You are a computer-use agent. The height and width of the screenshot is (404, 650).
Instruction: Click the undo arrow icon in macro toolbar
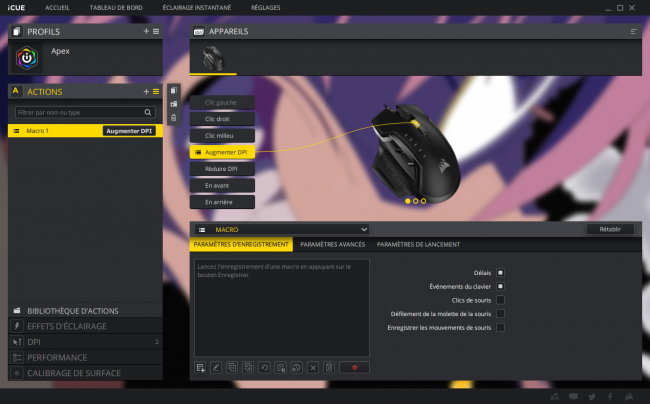point(264,368)
